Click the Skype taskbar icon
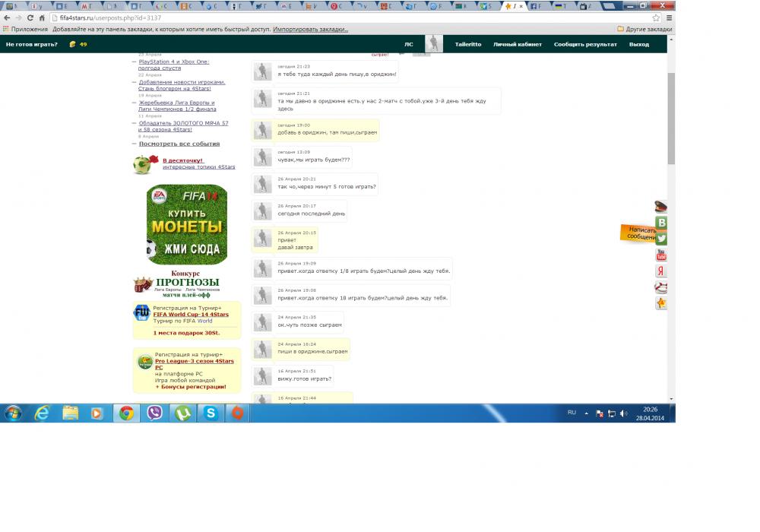 click(x=211, y=413)
